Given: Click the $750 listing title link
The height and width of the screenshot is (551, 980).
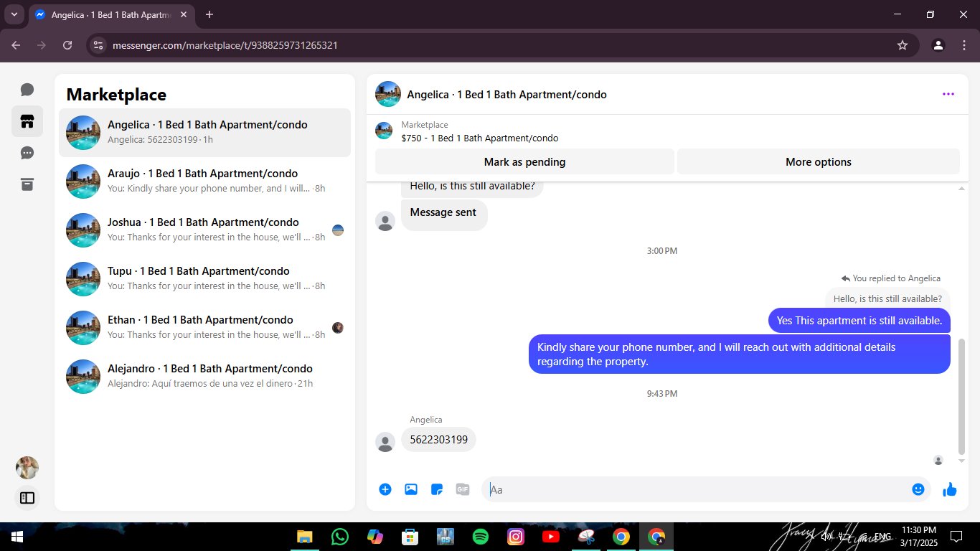Looking at the screenshot, I should [x=480, y=138].
